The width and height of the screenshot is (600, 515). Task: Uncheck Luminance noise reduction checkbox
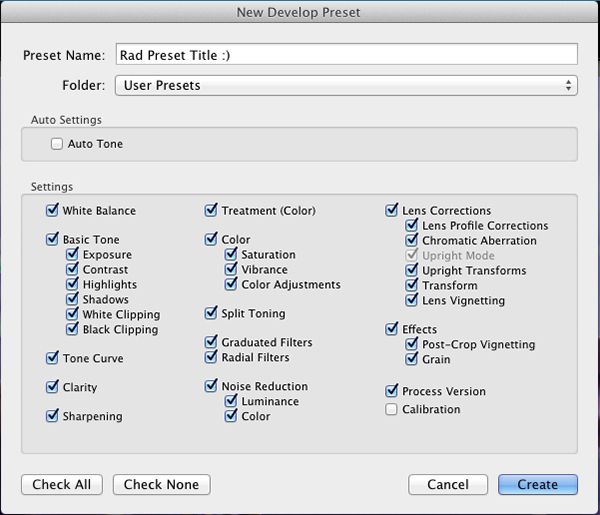[231, 401]
